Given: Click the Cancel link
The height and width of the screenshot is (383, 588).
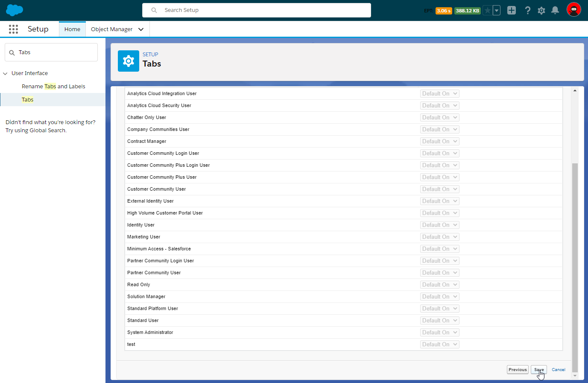Looking at the screenshot, I should (x=559, y=370).
